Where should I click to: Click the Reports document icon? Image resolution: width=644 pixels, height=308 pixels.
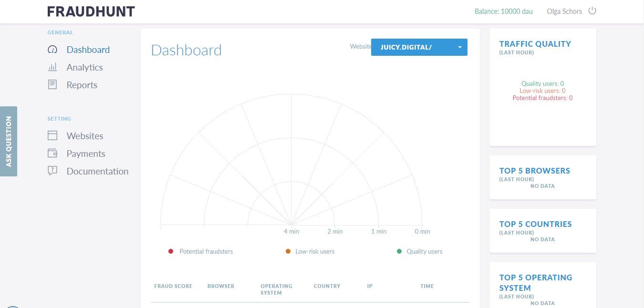[x=52, y=84]
